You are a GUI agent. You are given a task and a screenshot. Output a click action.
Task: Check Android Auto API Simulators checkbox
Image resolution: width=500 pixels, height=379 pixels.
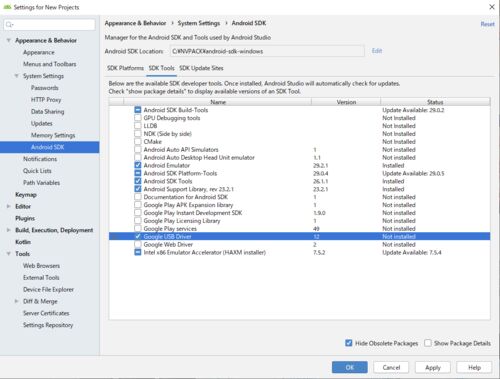click(138, 149)
